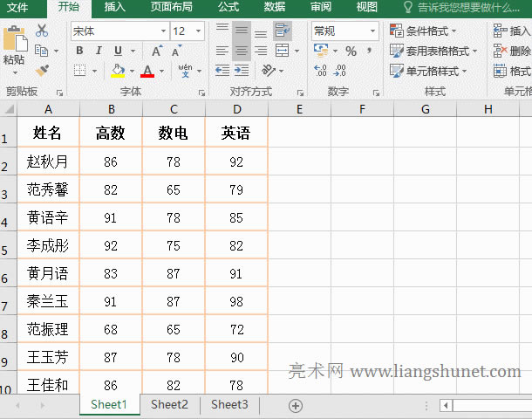
Task: Switch to the 插入 ribbon tab
Action: pos(114,8)
